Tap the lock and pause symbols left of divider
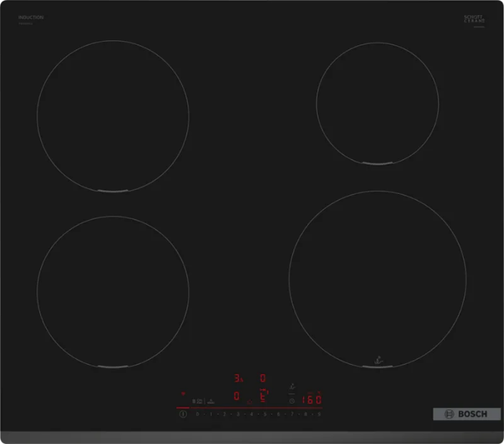This screenshot has width=504, height=444. (197, 401)
